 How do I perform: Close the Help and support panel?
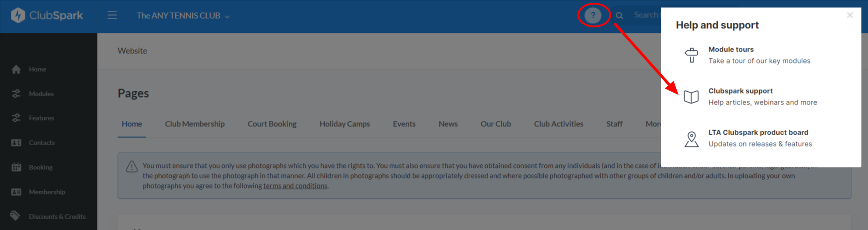pyautogui.click(x=850, y=15)
